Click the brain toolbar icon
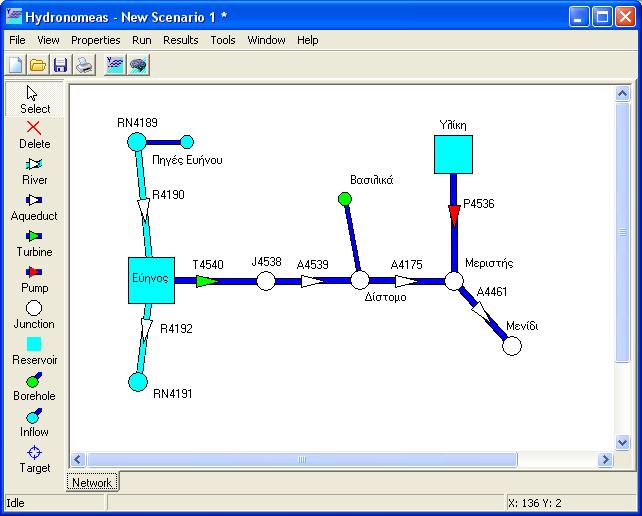 (138, 65)
